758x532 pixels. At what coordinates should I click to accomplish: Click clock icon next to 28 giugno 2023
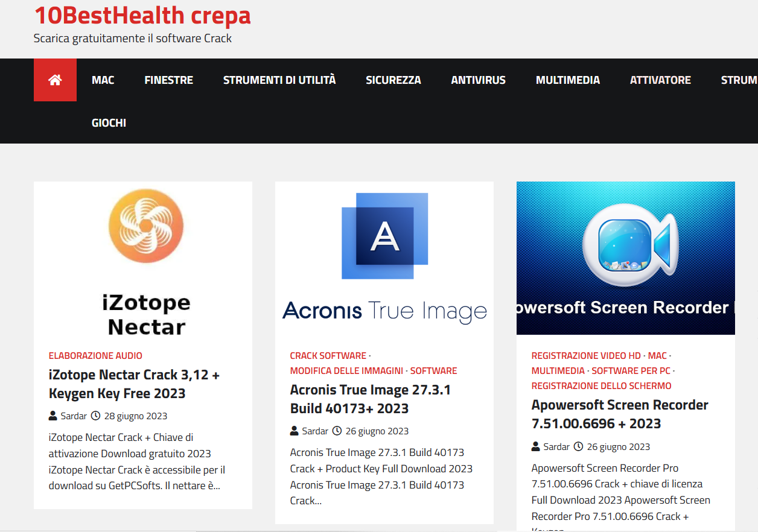click(95, 416)
